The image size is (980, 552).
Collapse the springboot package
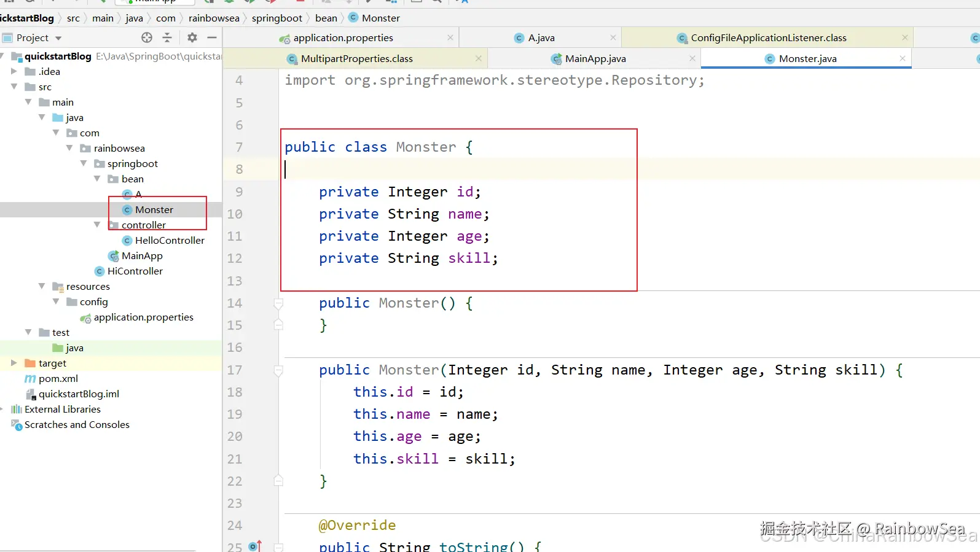point(84,163)
